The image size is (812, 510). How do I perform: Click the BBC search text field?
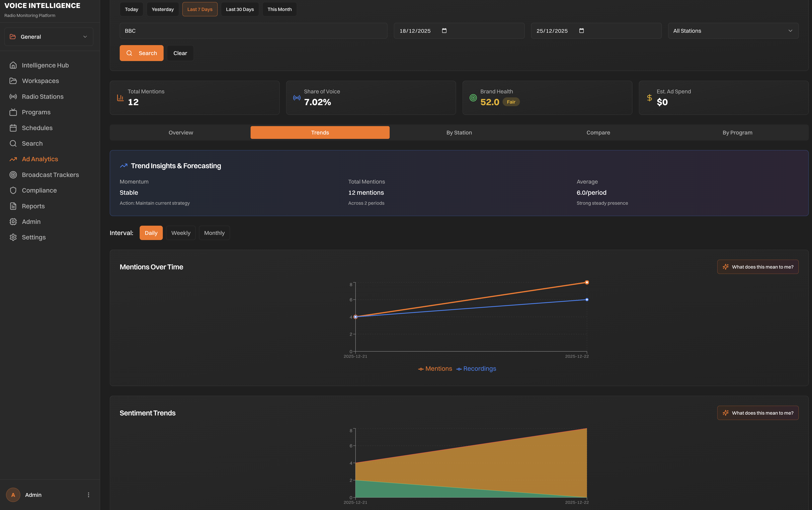253,31
